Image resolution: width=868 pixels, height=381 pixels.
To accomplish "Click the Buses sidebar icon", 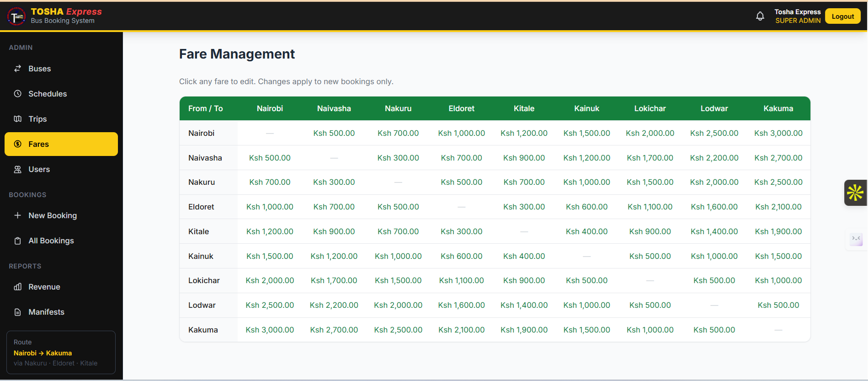I will point(18,69).
